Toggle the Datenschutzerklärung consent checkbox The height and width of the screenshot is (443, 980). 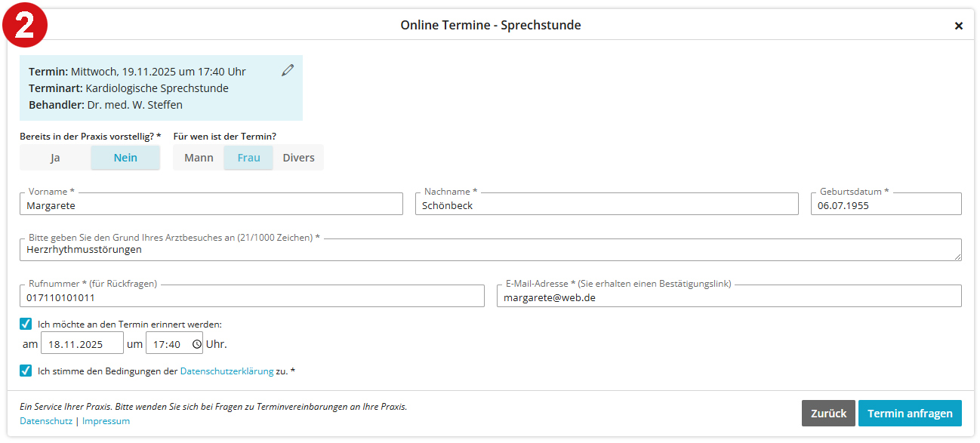tap(25, 370)
